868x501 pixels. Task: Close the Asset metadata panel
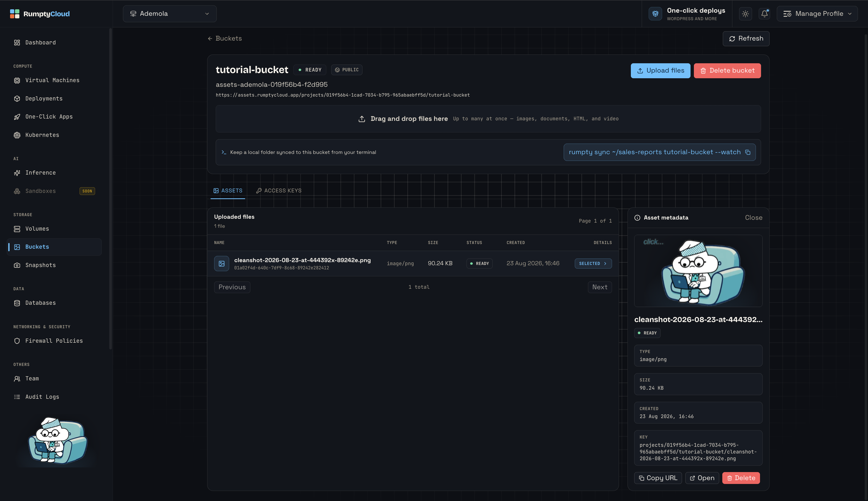pyautogui.click(x=754, y=217)
